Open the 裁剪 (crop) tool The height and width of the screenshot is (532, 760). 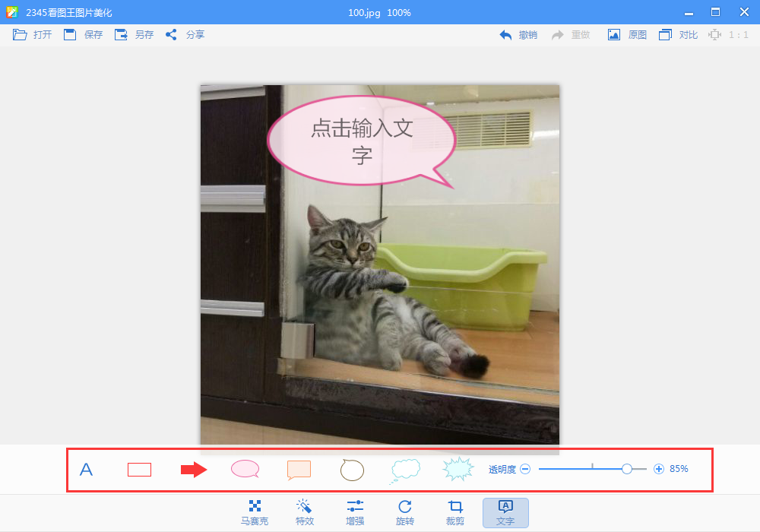click(x=455, y=512)
